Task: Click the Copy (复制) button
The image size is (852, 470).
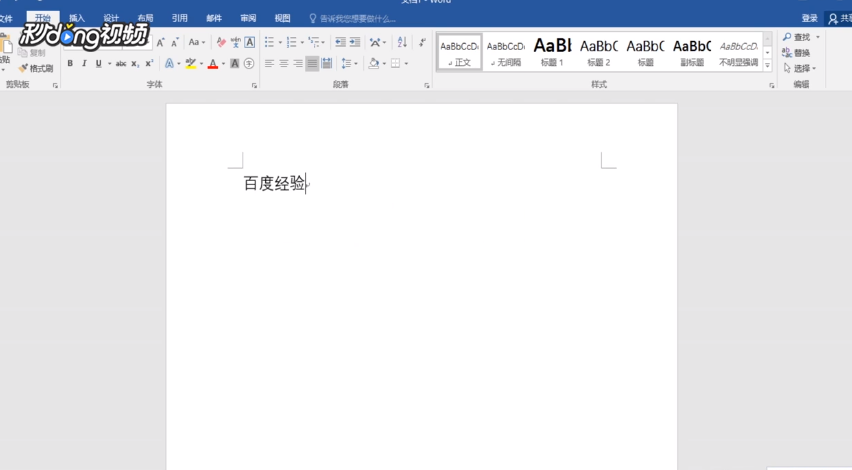Action: [x=32, y=53]
